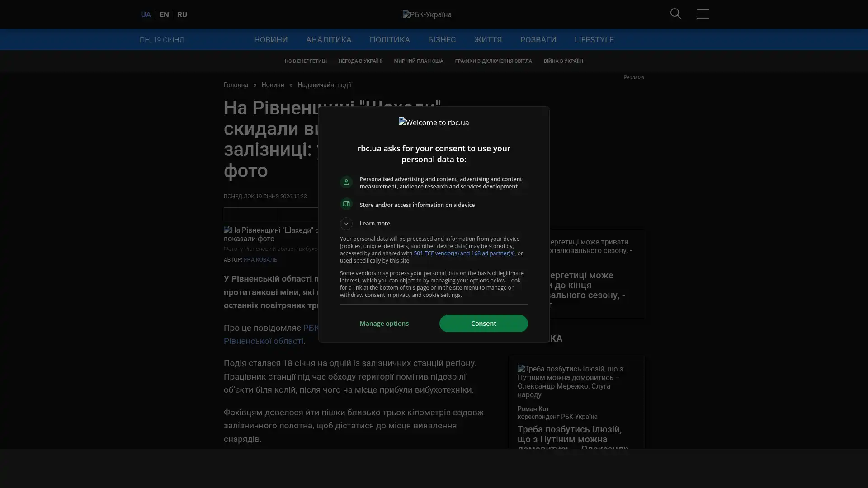
Task: Click the device storage icon
Action: tap(346, 204)
